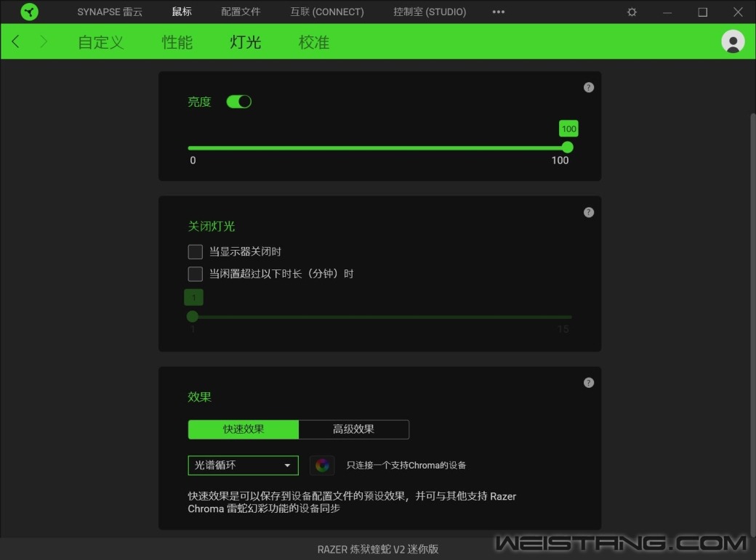Click the RAZER 炼狱蝰蛇 V2 迷你版 device name
756x560 pixels.
[x=378, y=549]
